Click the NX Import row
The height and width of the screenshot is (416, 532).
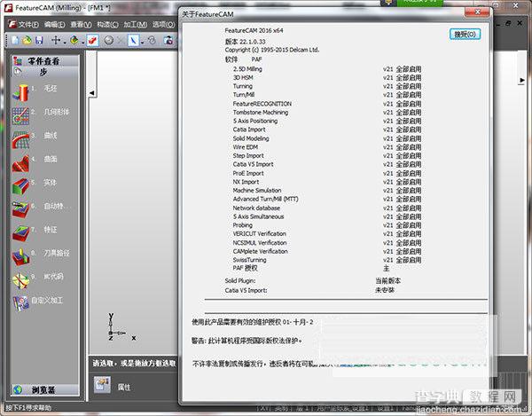tap(327, 182)
